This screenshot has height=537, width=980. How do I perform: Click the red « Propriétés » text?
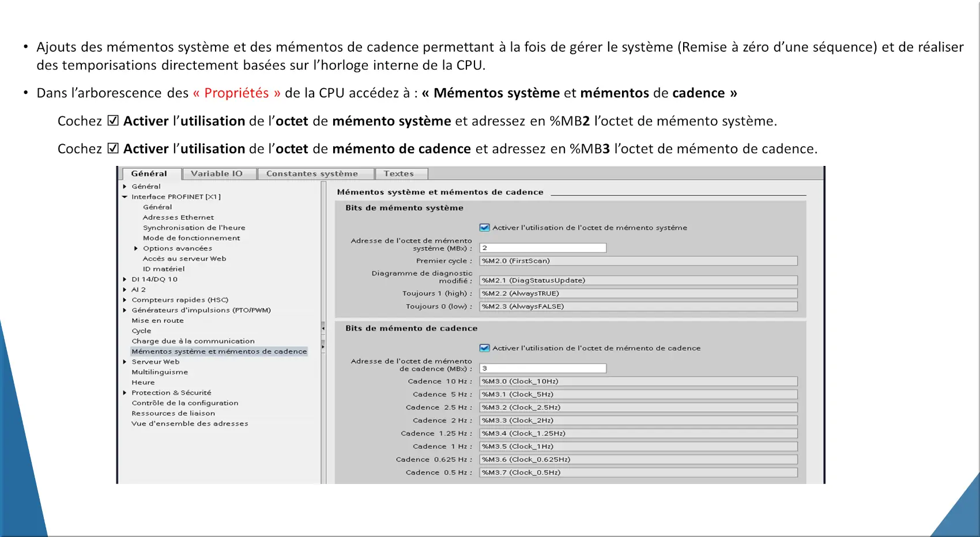[x=236, y=93]
